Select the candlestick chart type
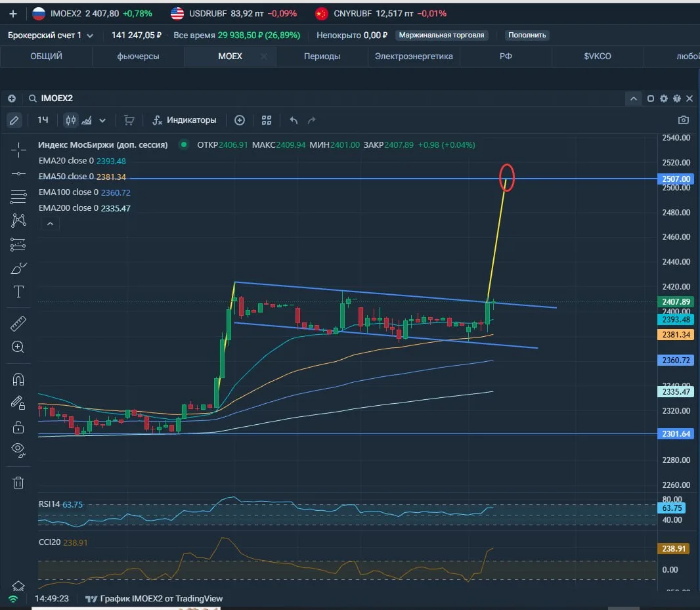The image size is (700, 610). click(70, 120)
